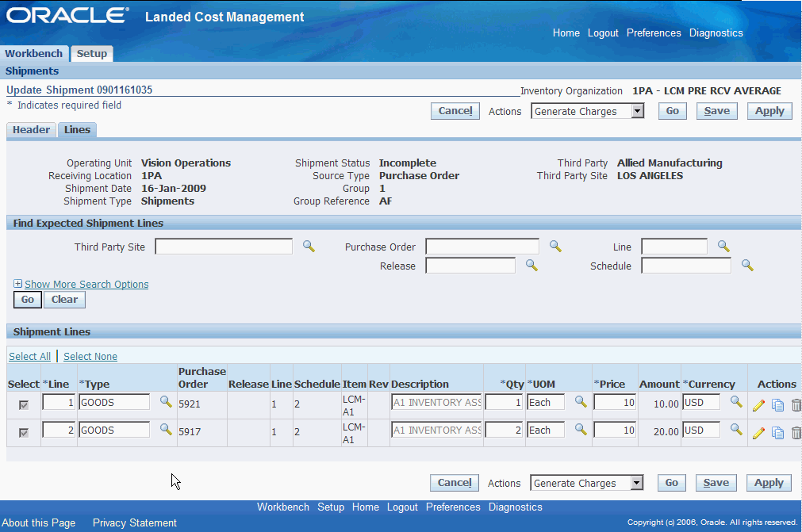Click Select All link
This screenshot has width=802, height=532.
pyautogui.click(x=29, y=356)
